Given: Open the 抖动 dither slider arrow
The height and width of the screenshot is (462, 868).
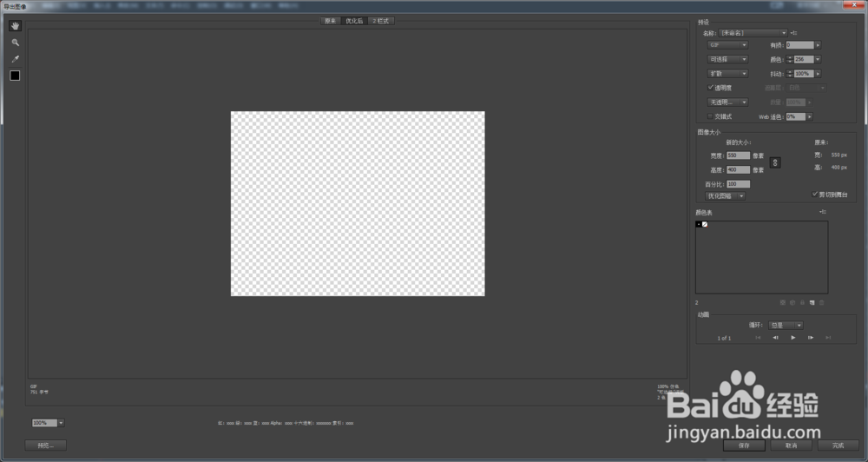Looking at the screenshot, I should coord(819,74).
